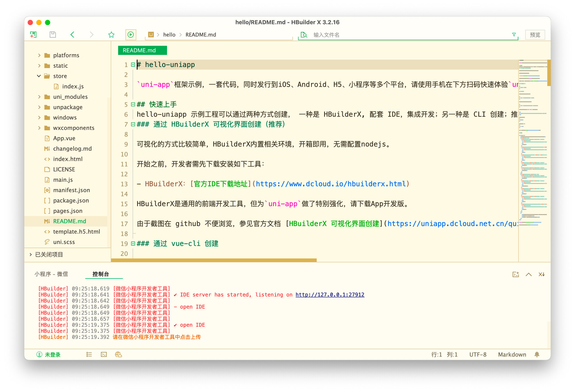Open the terminal icon in status bar

click(x=104, y=354)
